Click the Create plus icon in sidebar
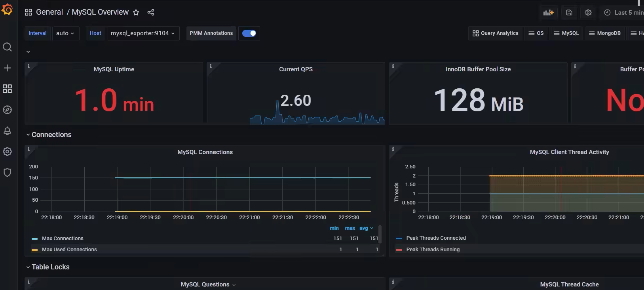Image resolution: width=644 pixels, height=290 pixels. (x=7, y=68)
